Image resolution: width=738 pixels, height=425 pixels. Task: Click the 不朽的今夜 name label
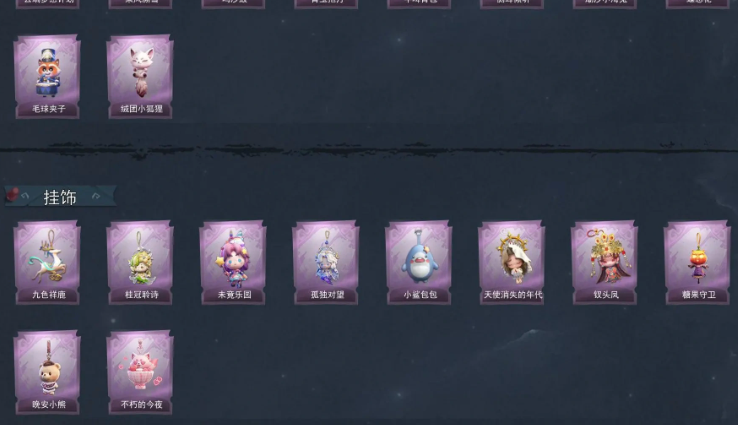coord(142,405)
